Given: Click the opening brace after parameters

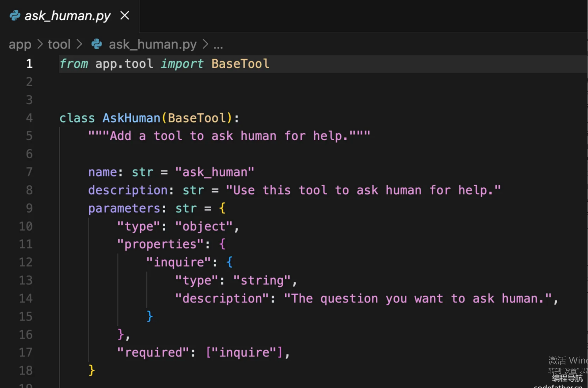Looking at the screenshot, I should point(222,208).
